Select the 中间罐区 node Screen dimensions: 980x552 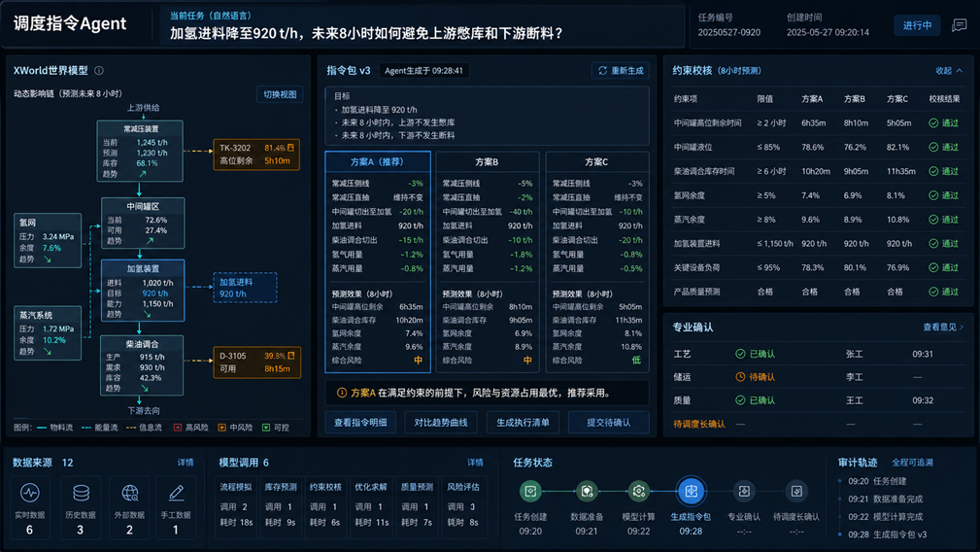143,223
